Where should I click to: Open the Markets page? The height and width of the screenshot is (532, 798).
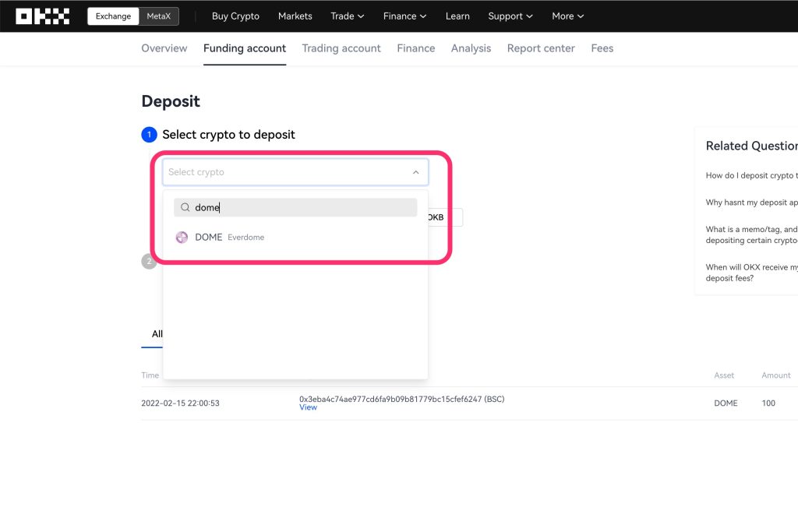click(x=295, y=16)
